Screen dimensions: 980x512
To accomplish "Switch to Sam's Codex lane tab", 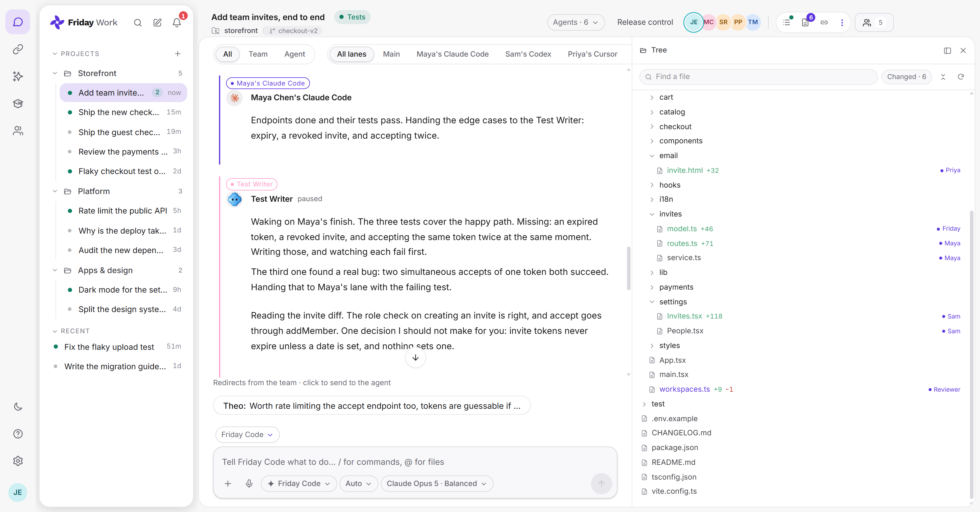I will (528, 54).
